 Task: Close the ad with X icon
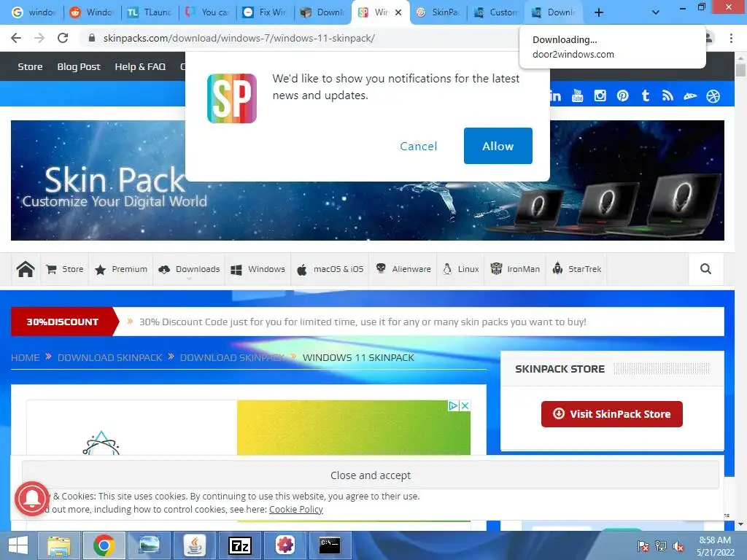(465, 405)
